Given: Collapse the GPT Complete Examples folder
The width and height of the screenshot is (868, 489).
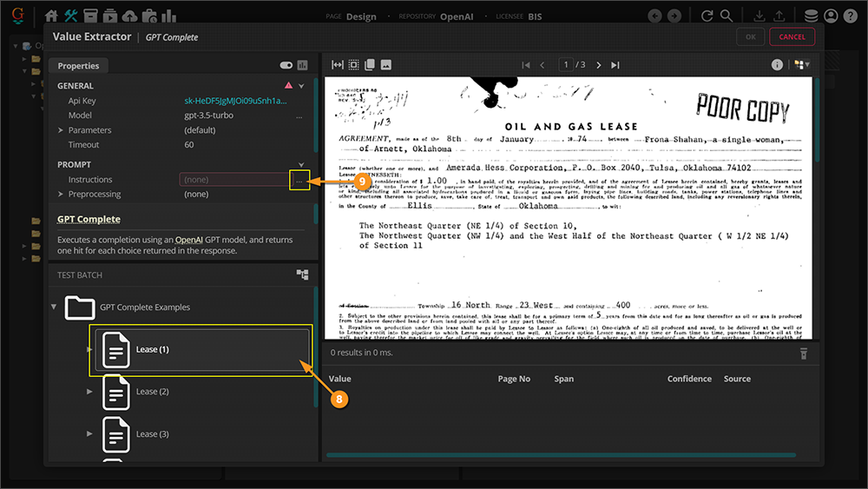Looking at the screenshot, I should (x=55, y=307).
